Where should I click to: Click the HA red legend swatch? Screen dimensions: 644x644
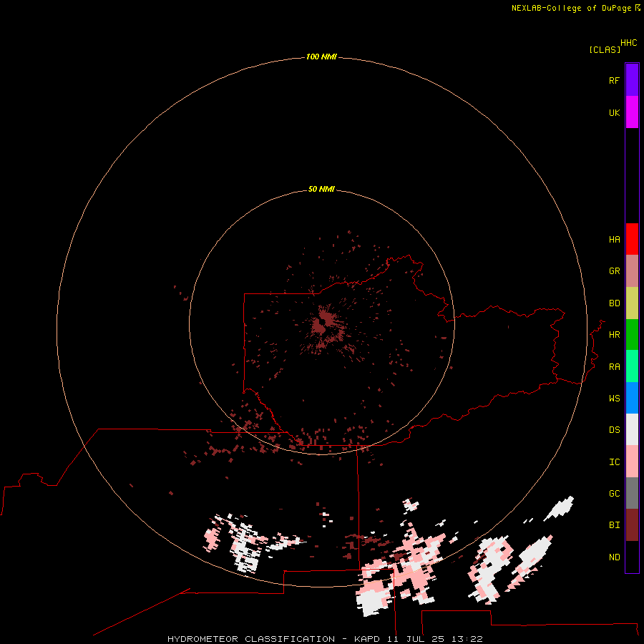(632, 239)
